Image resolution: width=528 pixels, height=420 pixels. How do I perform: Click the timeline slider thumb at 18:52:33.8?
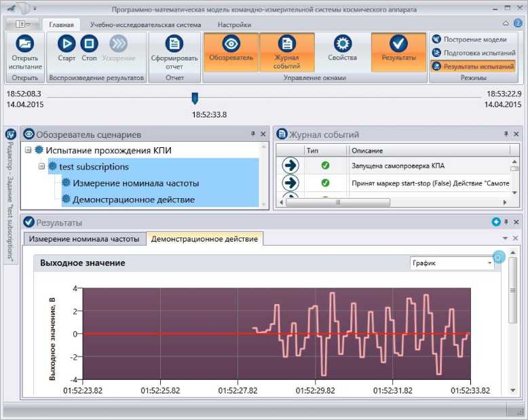tap(195, 98)
